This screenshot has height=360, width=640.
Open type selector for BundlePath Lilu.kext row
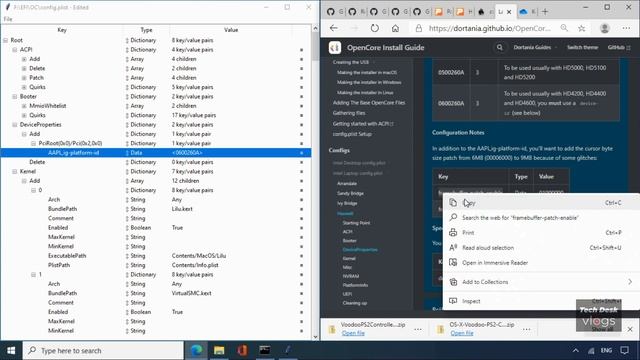pos(127,209)
